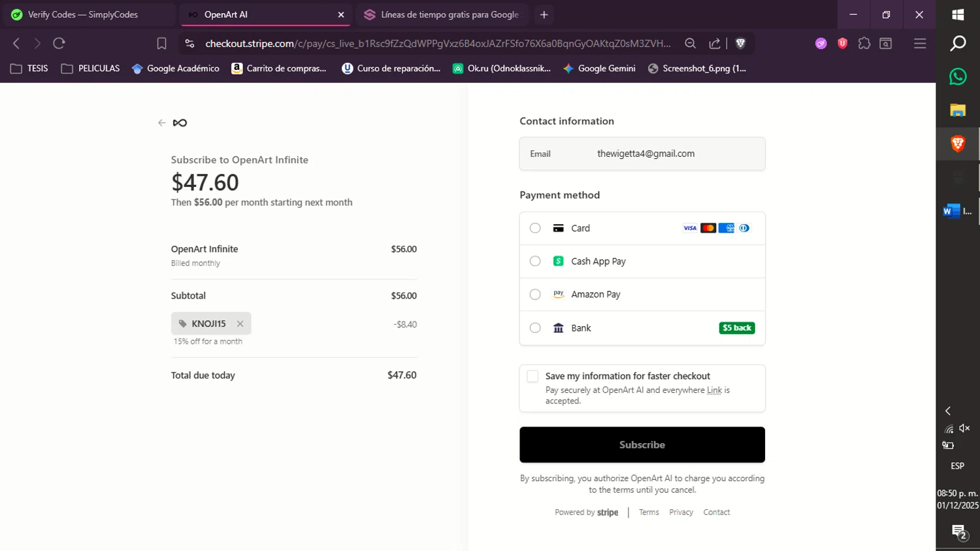Image resolution: width=980 pixels, height=551 pixels.
Task: Open the Privacy link
Action: (x=681, y=512)
